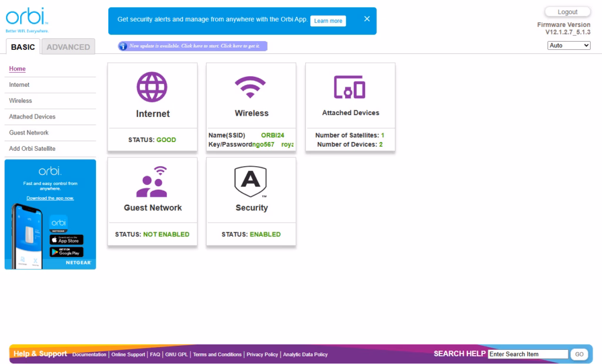Tap the Download on the App Store badge

point(66,240)
